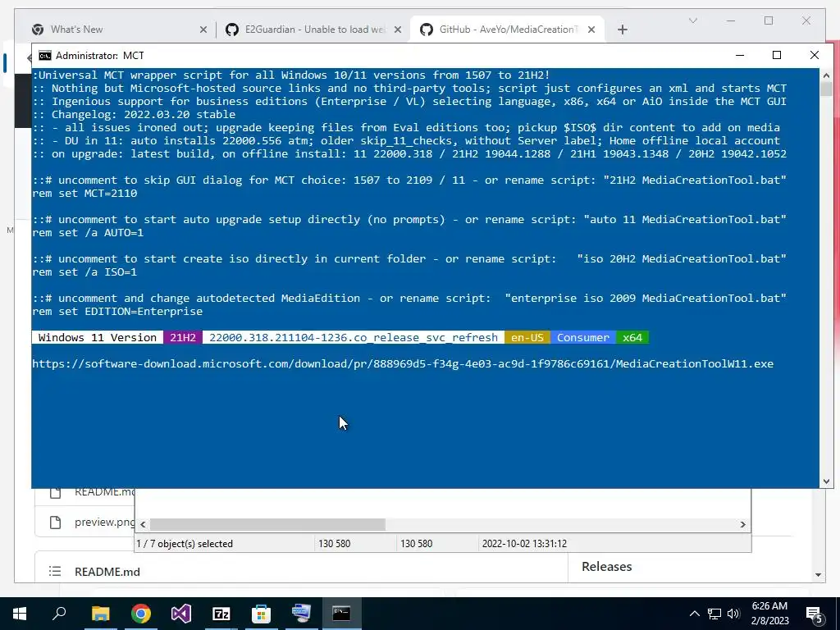This screenshot has height=630, width=840.
Task: Minimize the Administrator: MCT window
Action: click(740, 55)
